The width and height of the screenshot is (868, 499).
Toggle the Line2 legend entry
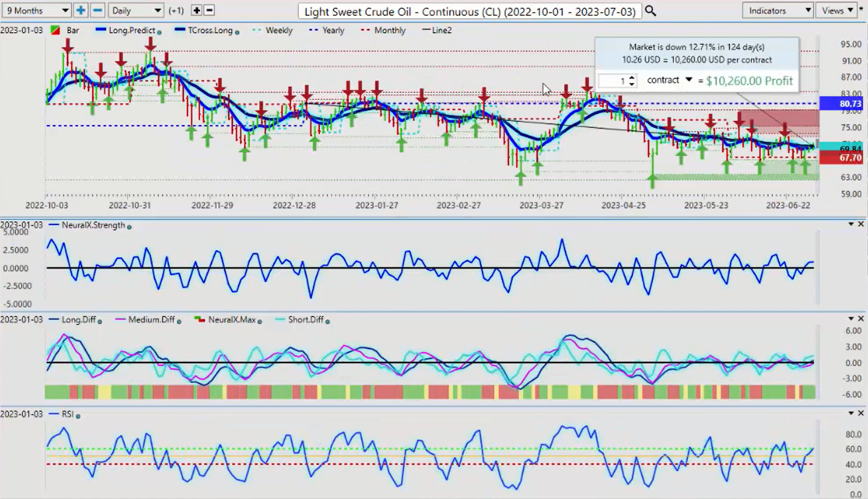pos(436,30)
